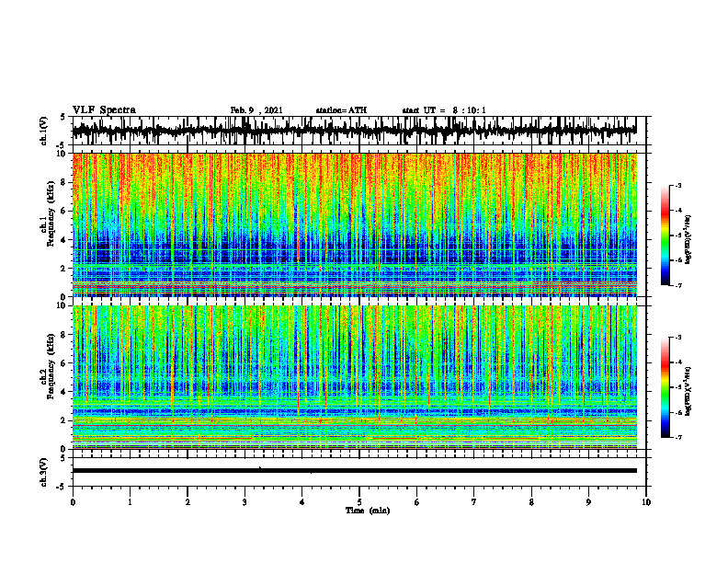
Task: Click the ch.1 spectrogram color bar
Action: pyautogui.click(x=665, y=235)
